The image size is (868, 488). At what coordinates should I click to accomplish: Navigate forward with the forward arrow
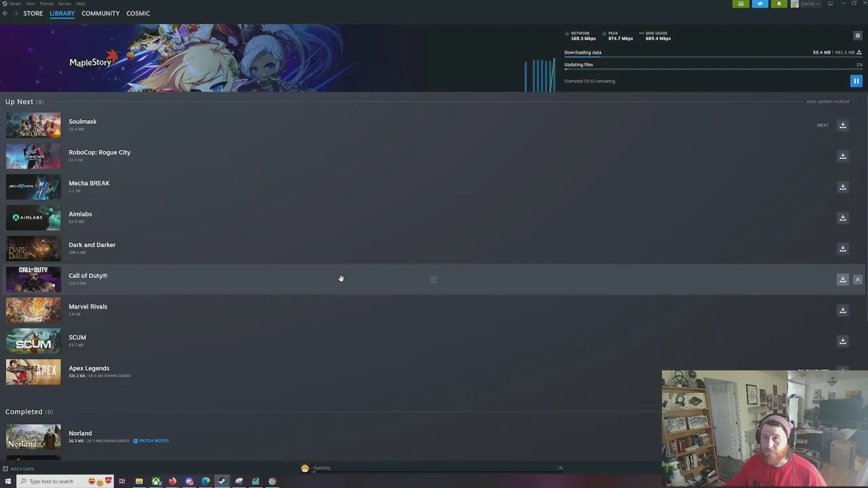coord(15,14)
